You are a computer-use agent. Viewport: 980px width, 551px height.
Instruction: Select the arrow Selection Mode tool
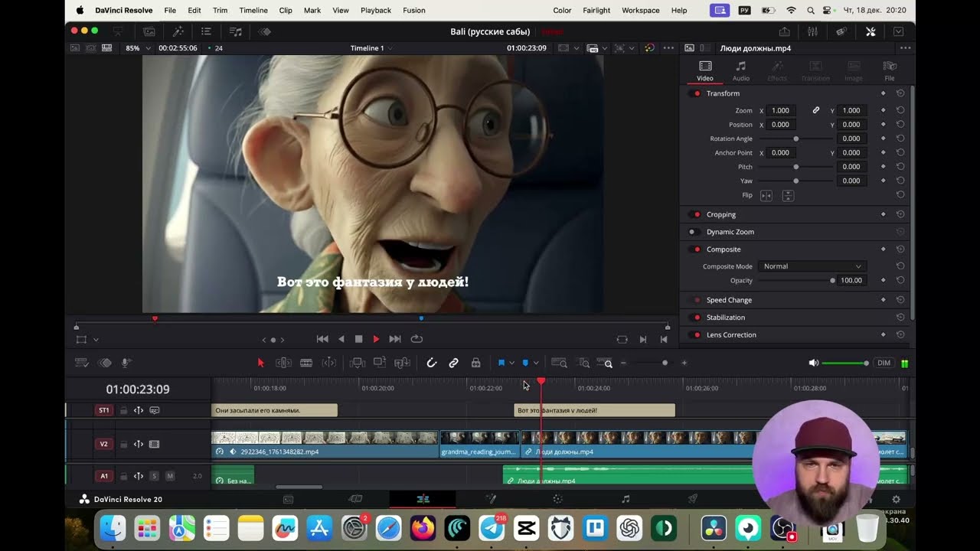[x=260, y=363]
